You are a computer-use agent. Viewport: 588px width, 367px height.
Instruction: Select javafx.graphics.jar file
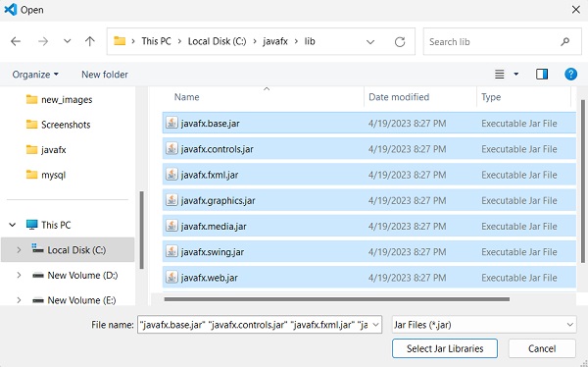(369, 200)
